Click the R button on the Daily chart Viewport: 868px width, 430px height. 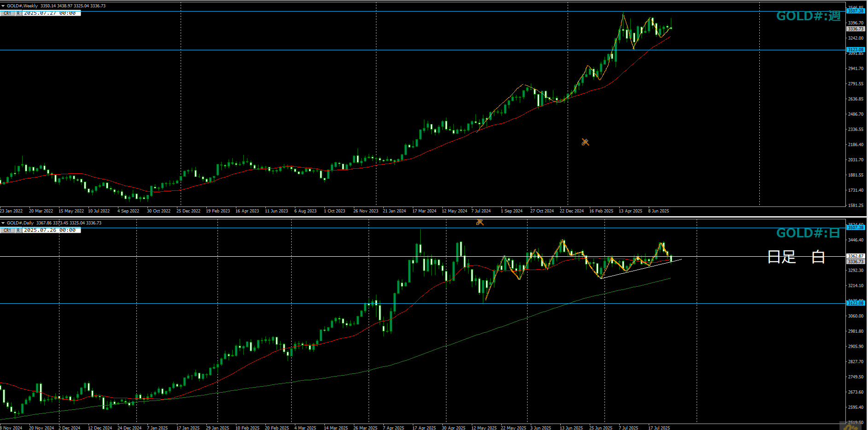point(18,230)
